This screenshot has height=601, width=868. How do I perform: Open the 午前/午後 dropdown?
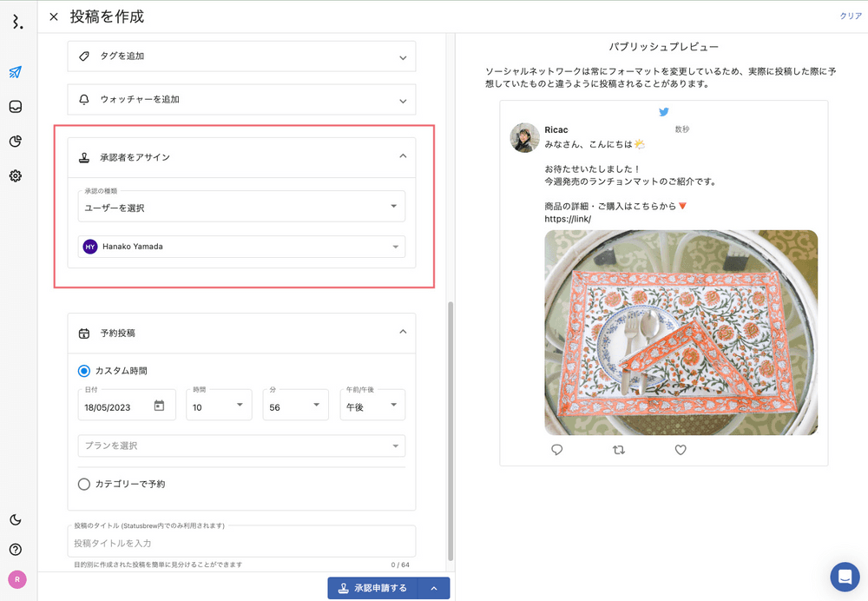[x=372, y=406]
